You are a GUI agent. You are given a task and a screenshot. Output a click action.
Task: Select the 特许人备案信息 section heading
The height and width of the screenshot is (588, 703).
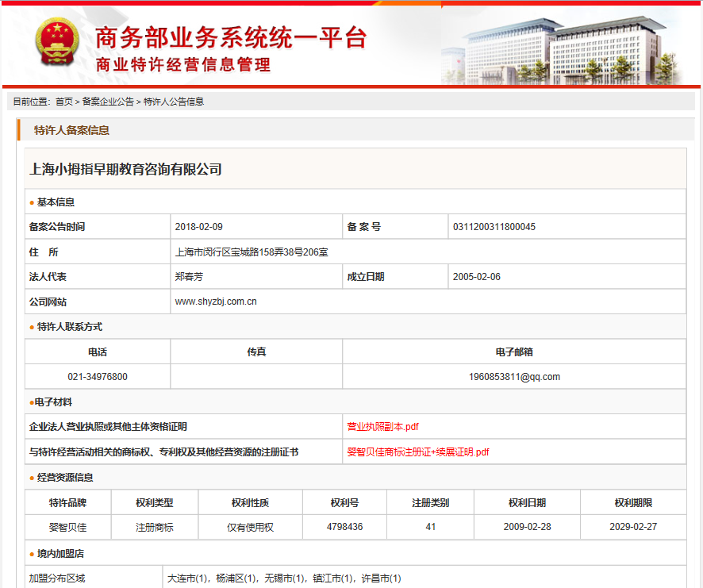click(71, 130)
